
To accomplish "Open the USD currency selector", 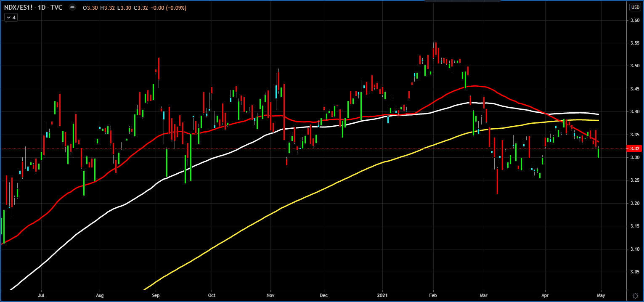I will [635, 8].
